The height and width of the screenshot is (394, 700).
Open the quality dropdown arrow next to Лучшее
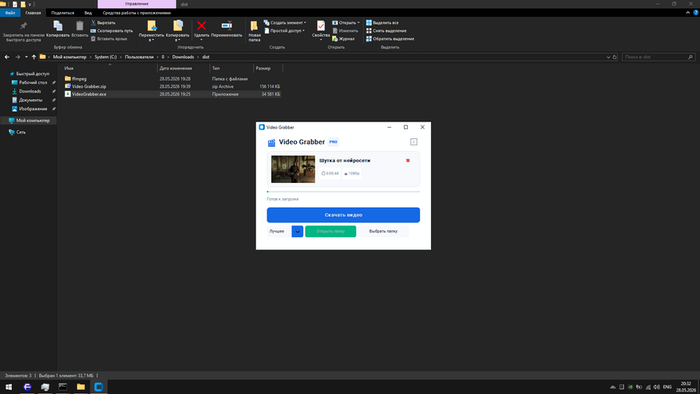point(297,231)
